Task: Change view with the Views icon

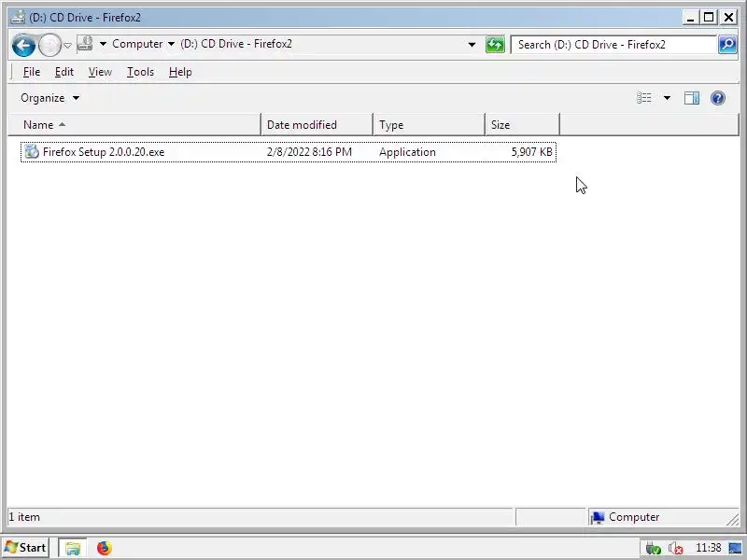Action: pos(644,98)
